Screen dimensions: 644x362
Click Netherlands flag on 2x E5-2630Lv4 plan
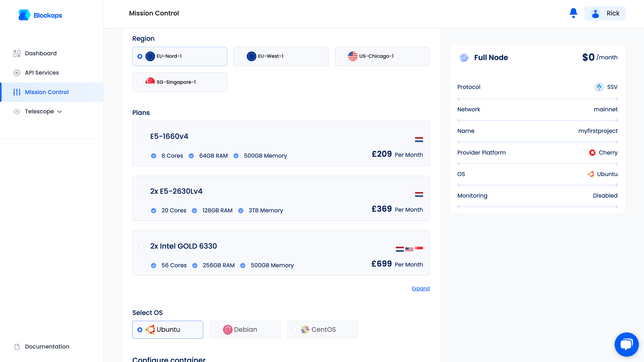pyautogui.click(x=419, y=194)
